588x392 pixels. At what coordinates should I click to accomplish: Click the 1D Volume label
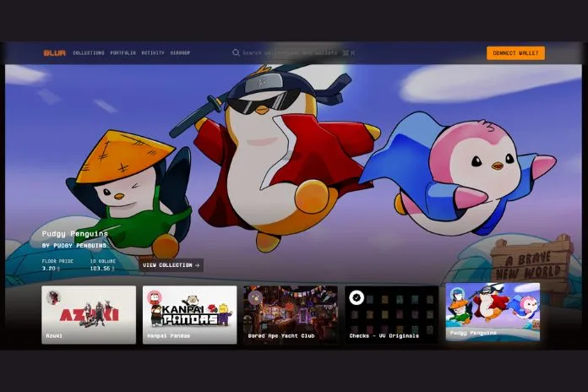103,261
